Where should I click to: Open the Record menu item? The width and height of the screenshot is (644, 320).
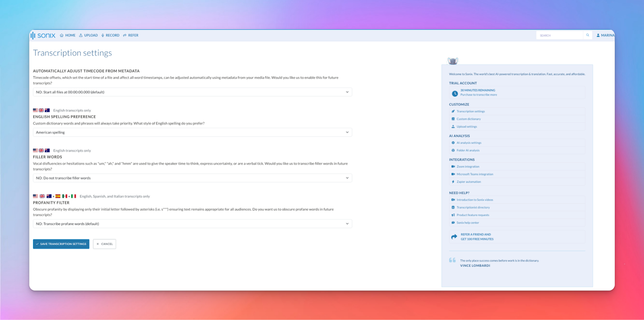click(x=110, y=35)
